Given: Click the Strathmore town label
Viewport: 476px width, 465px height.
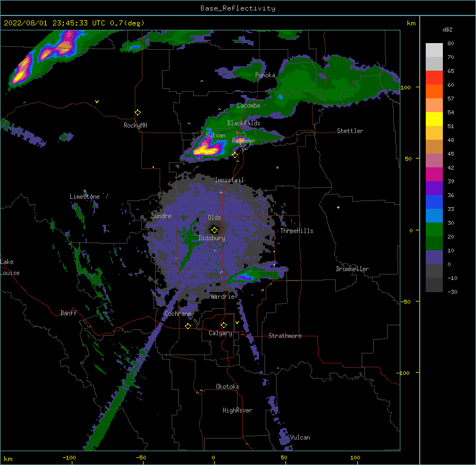Looking at the screenshot, I should (x=285, y=336).
